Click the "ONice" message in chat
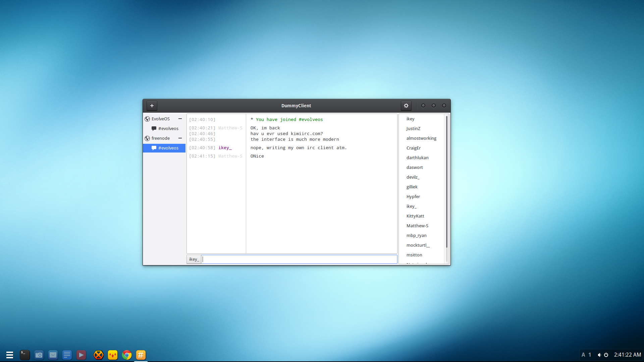 [257, 156]
